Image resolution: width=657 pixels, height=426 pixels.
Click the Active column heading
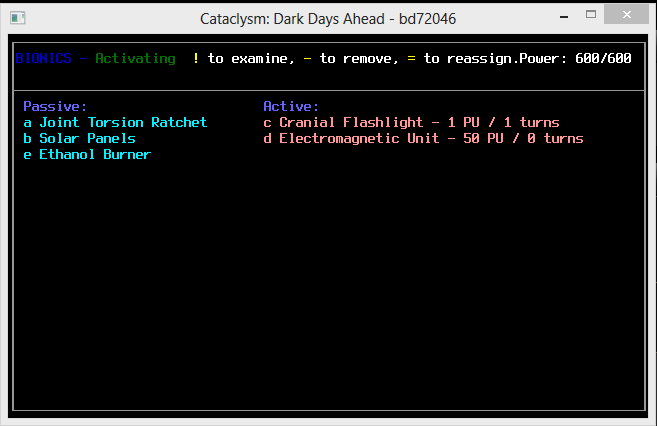pyautogui.click(x=291, y=106)
